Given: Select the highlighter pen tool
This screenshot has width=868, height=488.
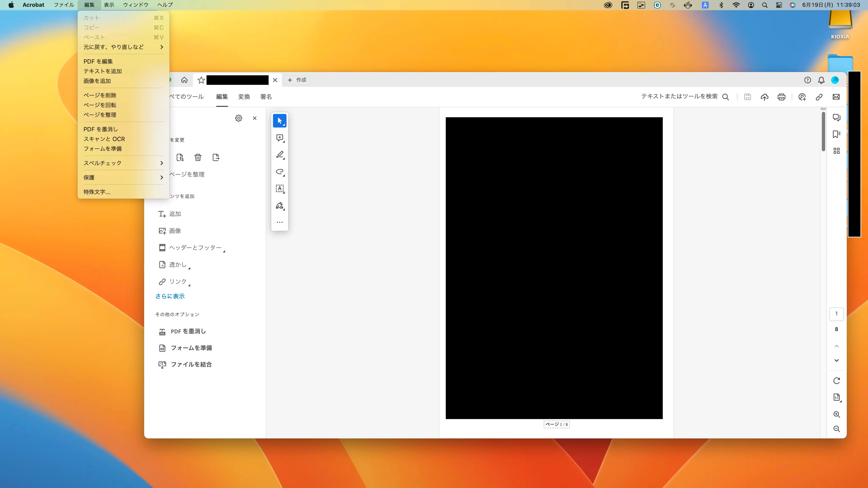Looking at the screenshot, I should click(279, 155).
